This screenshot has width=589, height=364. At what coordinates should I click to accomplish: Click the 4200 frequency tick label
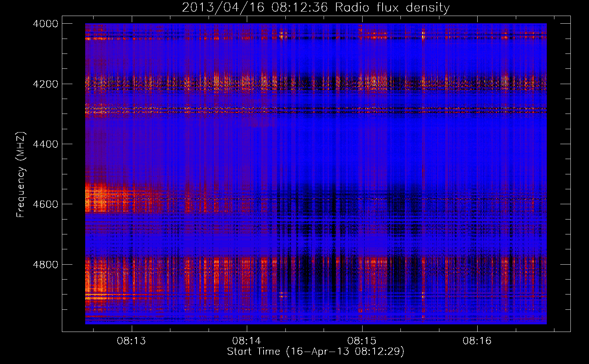click(46, 84)
